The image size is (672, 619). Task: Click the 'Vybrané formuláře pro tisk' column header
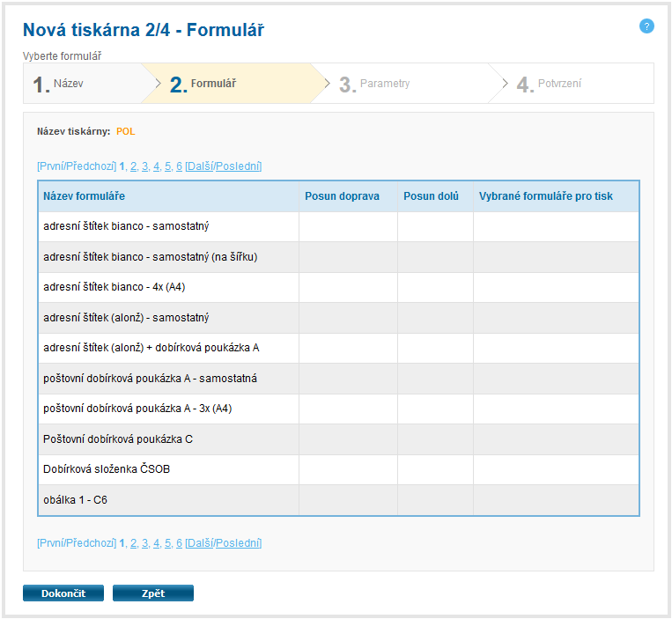tap(546, 196)
